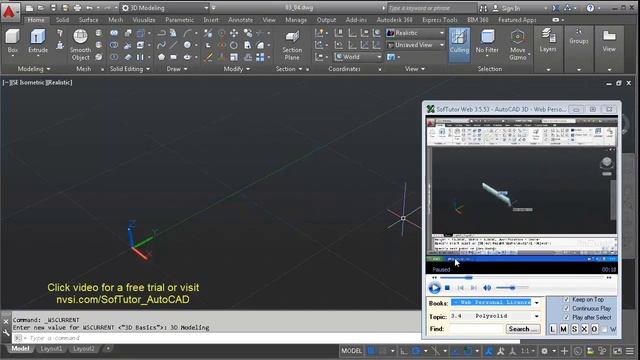This screenshot has height=360, width=640.
Task: Toggle the grid display in status bar
Action: [x=371, y=351]
